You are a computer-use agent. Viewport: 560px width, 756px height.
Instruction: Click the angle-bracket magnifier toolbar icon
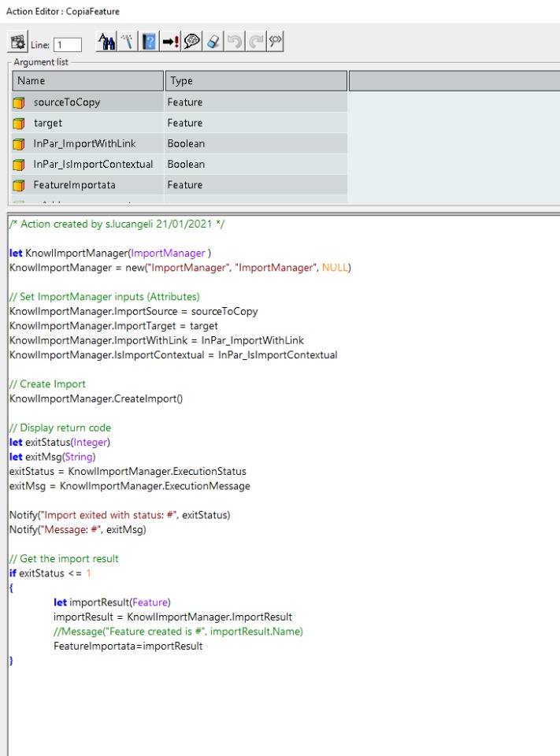[x=275, y=42]
